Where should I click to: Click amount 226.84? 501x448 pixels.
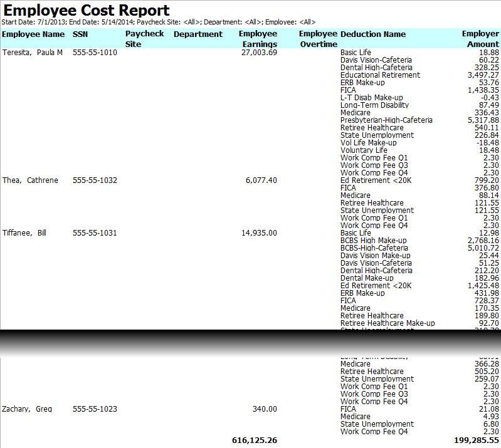pos(487,135)
